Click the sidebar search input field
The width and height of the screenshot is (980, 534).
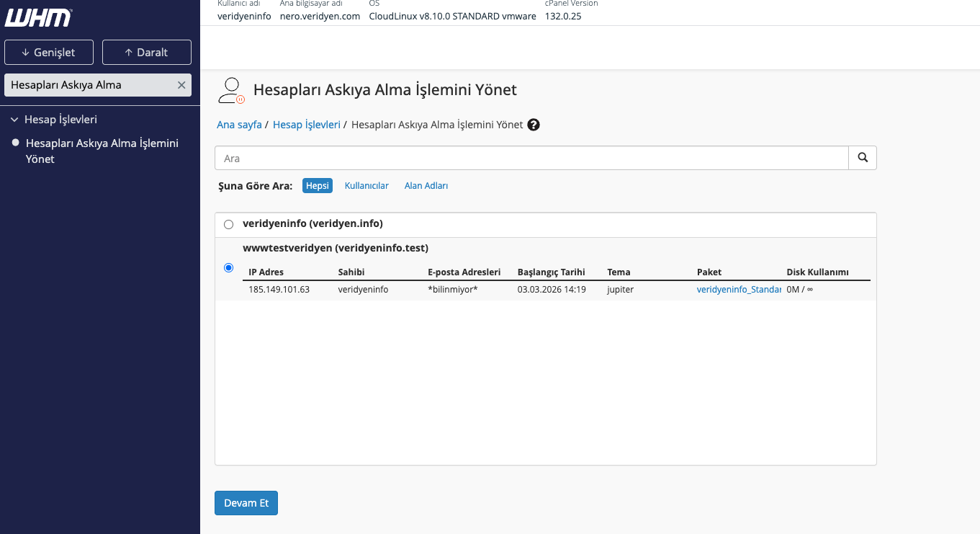pos(90,85)
